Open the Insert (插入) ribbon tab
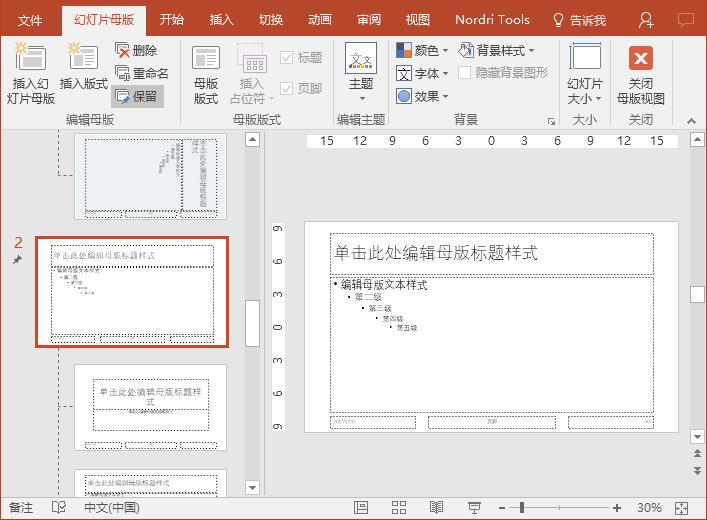Viewport: 707px width, 520px height. coord(221,19)
